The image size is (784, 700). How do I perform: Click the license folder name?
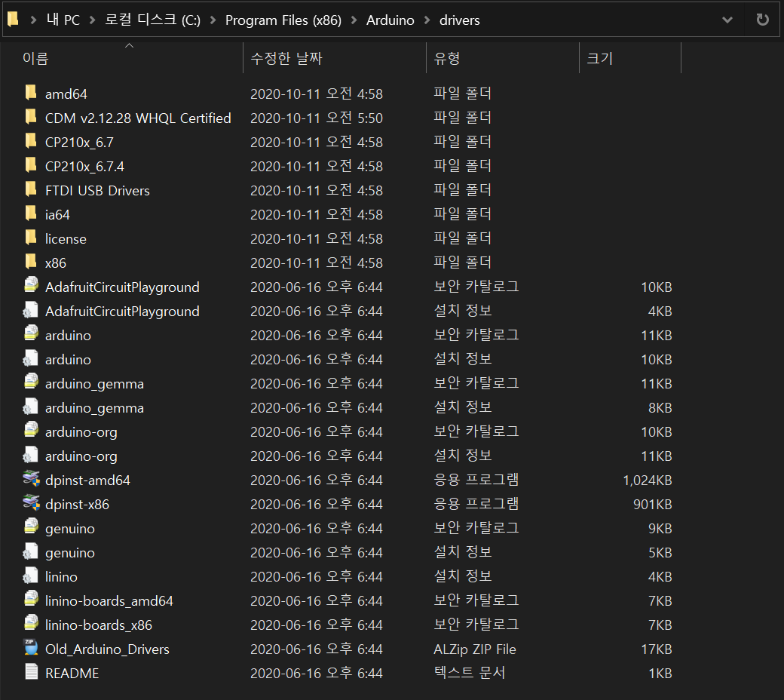pos(66,239)
